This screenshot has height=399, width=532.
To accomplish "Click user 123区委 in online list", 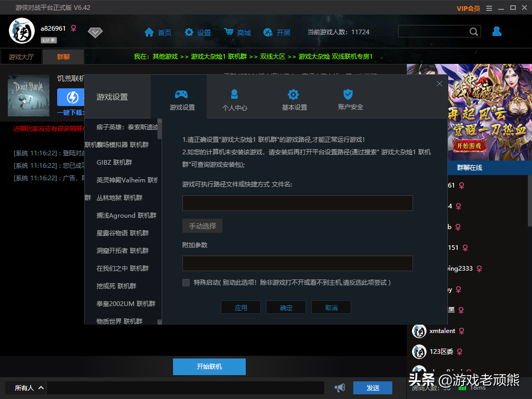I will (x=441, y=352).
